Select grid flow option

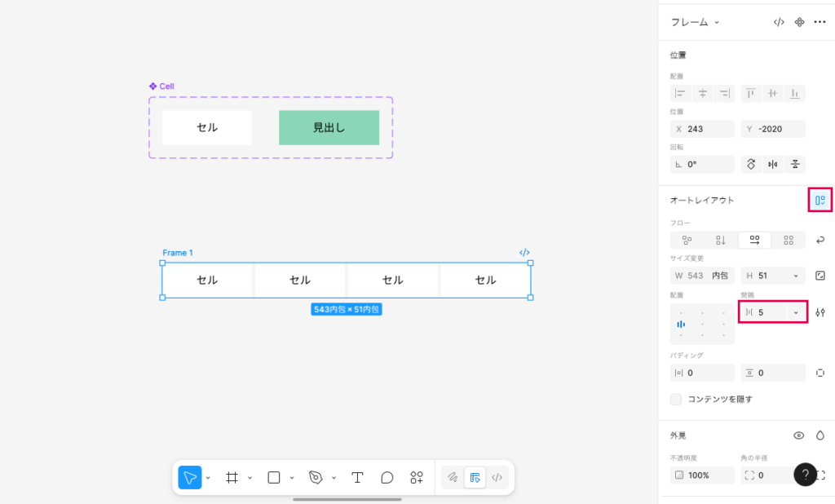tap(789, 241)
